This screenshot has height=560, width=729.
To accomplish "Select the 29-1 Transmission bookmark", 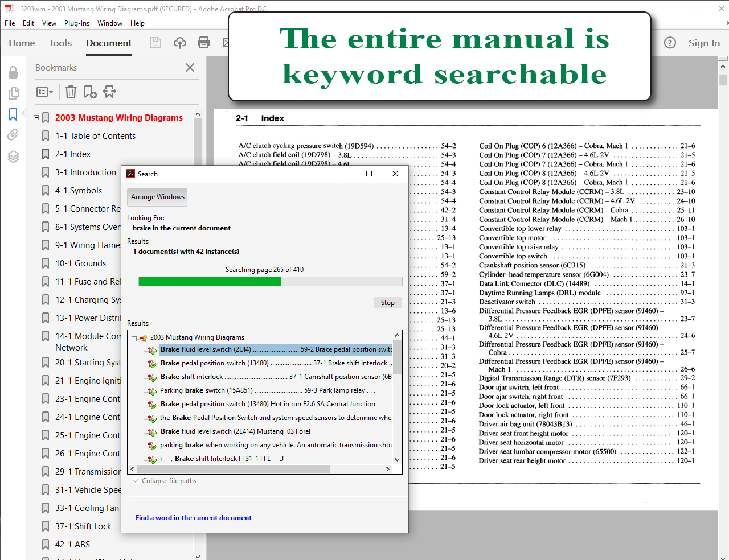I will (x=88, y=472).
